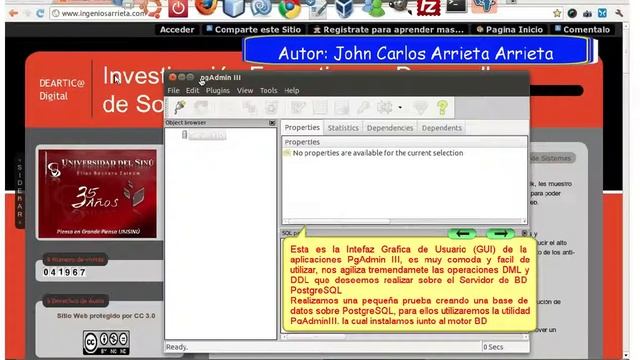
Task: Click the Comparte este Sitio link
Action: tap(253, 29)
